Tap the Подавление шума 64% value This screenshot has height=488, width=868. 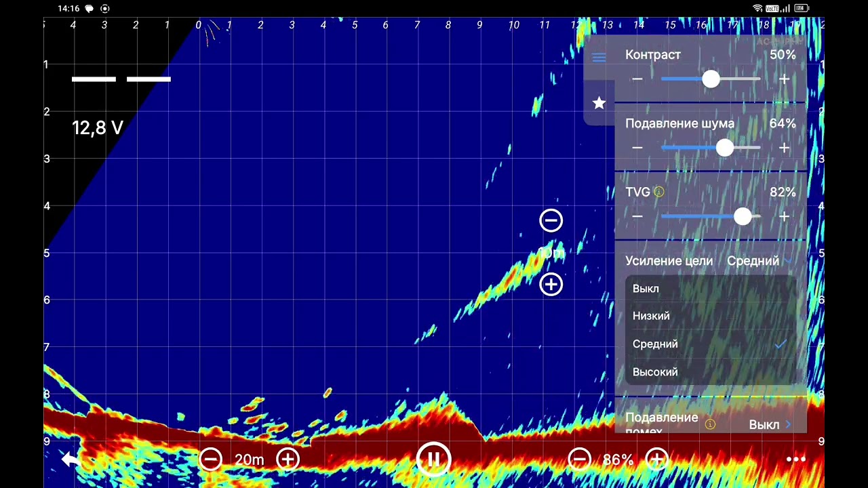coord(783,123)
